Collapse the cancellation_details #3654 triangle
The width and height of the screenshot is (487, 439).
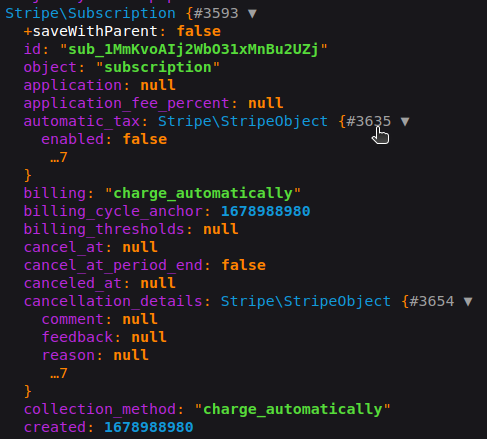pos(468,302)
